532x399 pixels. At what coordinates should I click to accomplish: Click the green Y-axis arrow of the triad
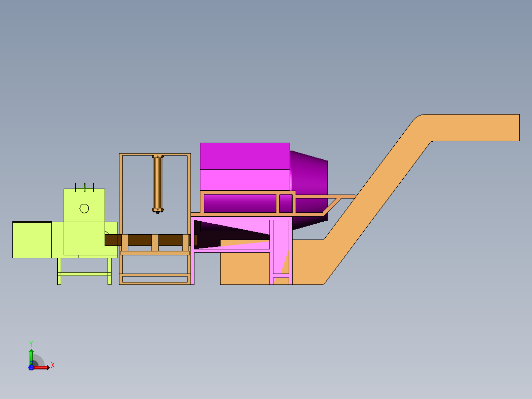pos(31,357)
